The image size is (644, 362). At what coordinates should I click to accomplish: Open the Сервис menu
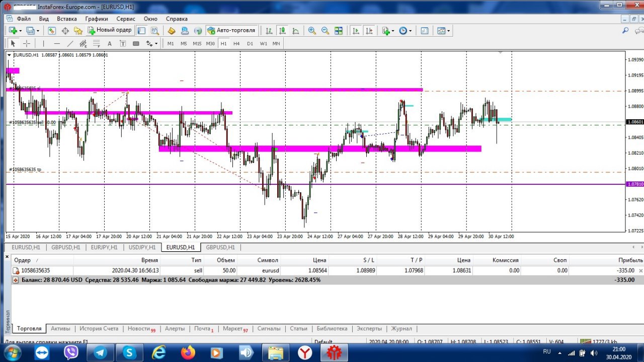click(x=125, y=19)
